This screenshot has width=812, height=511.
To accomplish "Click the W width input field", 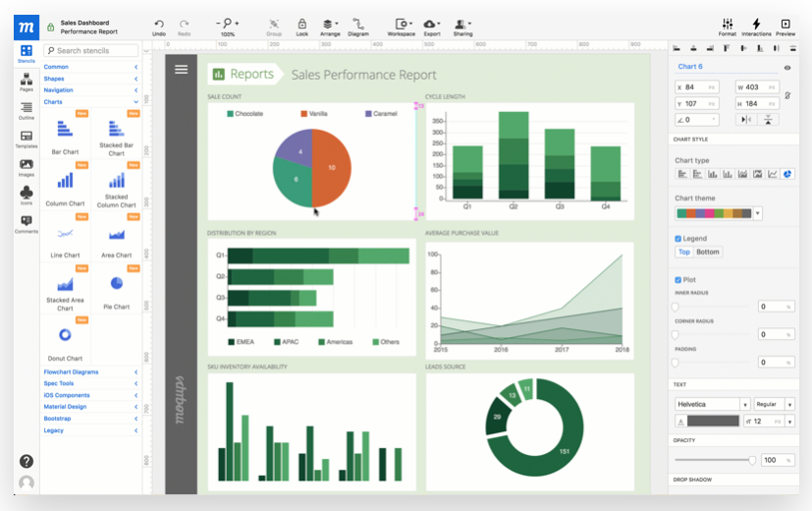I will coord(757,87).
